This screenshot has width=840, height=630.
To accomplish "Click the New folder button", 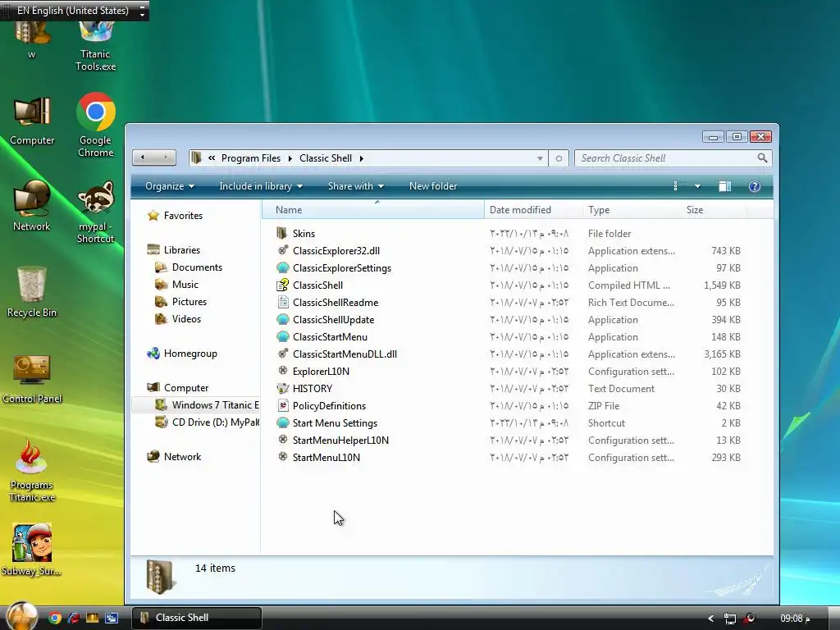I will click(x=433, y=186).
